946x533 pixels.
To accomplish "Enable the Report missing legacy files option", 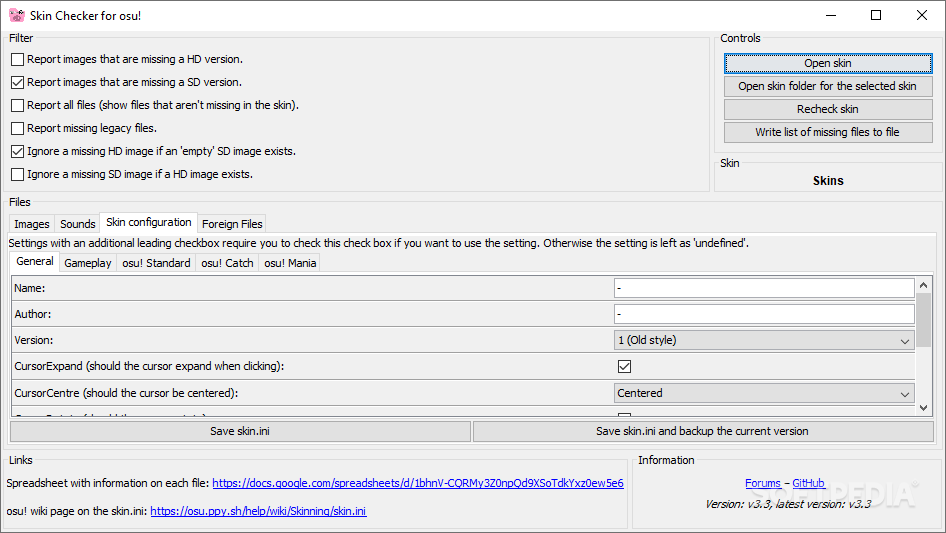I will tap(17, 128).
